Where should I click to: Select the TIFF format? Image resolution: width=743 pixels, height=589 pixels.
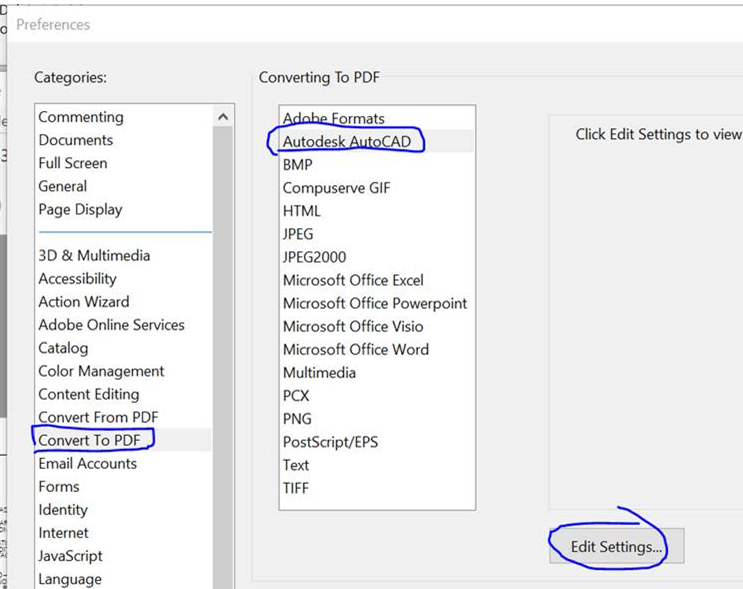point(296,488)
